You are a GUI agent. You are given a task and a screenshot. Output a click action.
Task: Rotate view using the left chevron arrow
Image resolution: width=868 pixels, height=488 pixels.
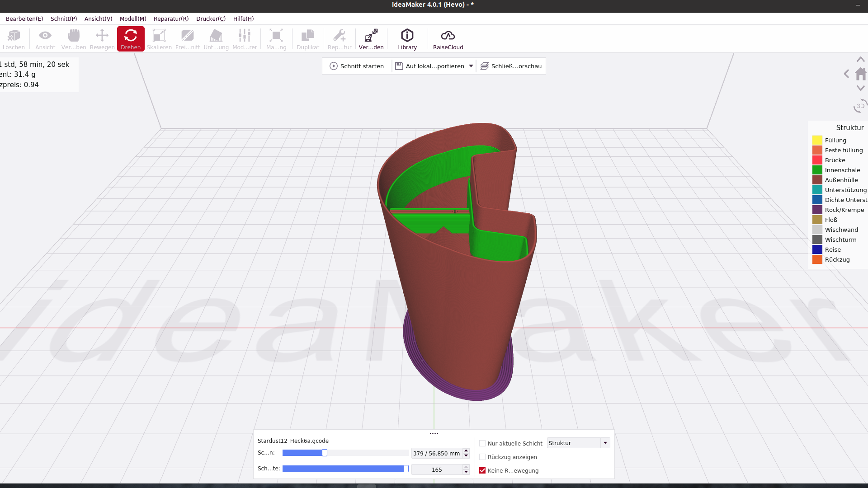(x=846, y=74)
